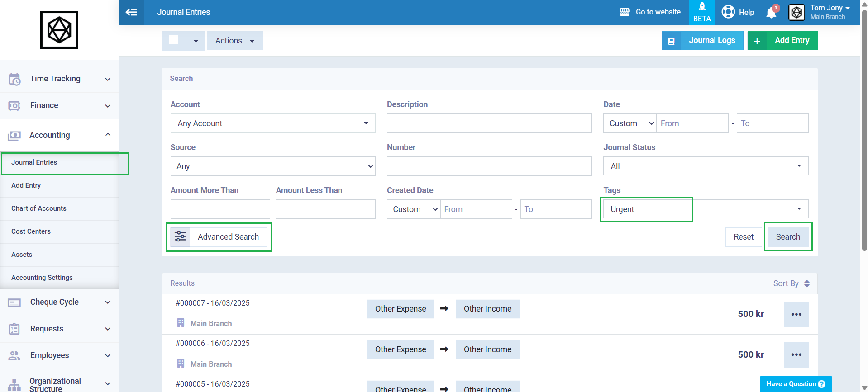Click the Advanced Search sliders icon
The height and width of the screenshot is (392, 868).
[181, 236]
